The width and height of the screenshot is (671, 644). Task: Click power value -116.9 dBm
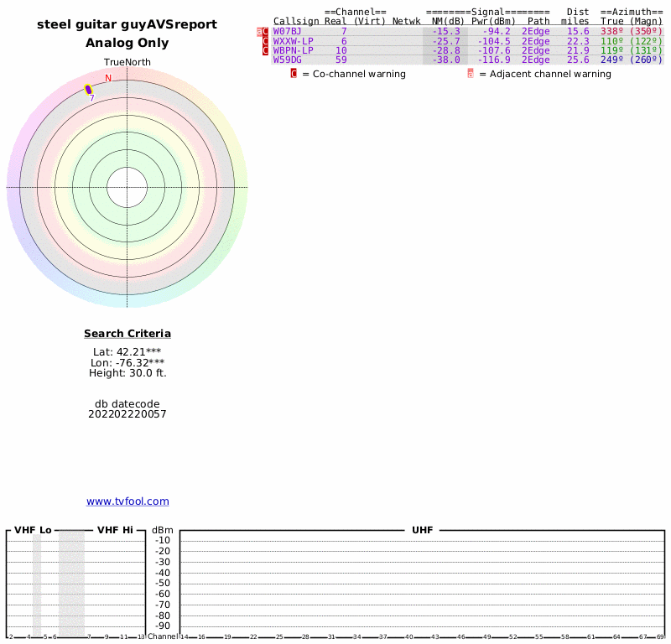click(x=494, y=60)
